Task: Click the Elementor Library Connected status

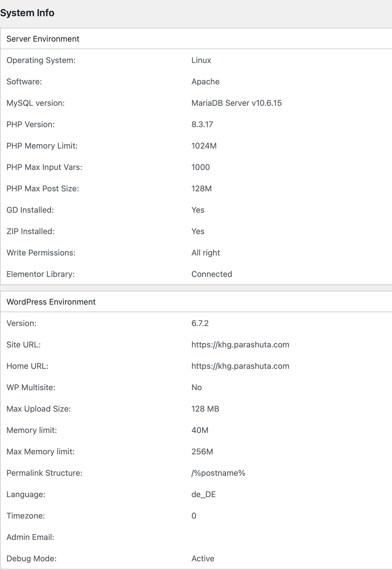Action: coord(212,274)
